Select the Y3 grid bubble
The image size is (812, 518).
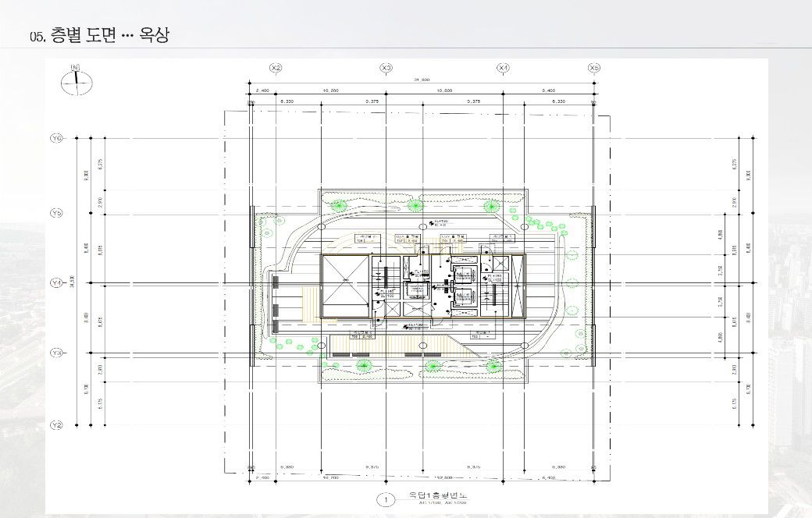pos(56,353)
